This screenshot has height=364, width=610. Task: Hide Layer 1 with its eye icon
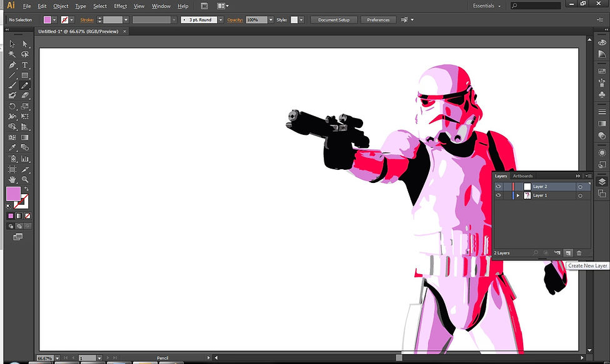click(x=498, y=195)
